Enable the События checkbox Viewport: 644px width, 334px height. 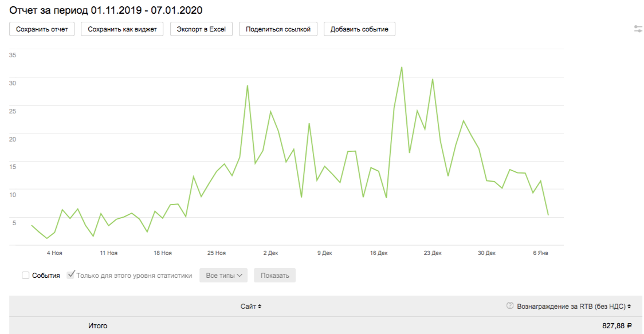coord(26,276)
